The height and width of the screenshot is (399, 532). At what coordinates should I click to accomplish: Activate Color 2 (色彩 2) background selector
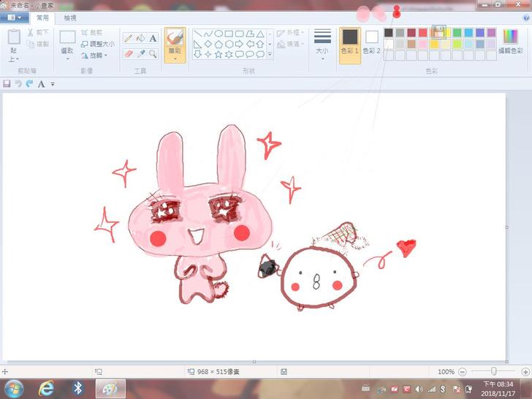pos(372,41)
